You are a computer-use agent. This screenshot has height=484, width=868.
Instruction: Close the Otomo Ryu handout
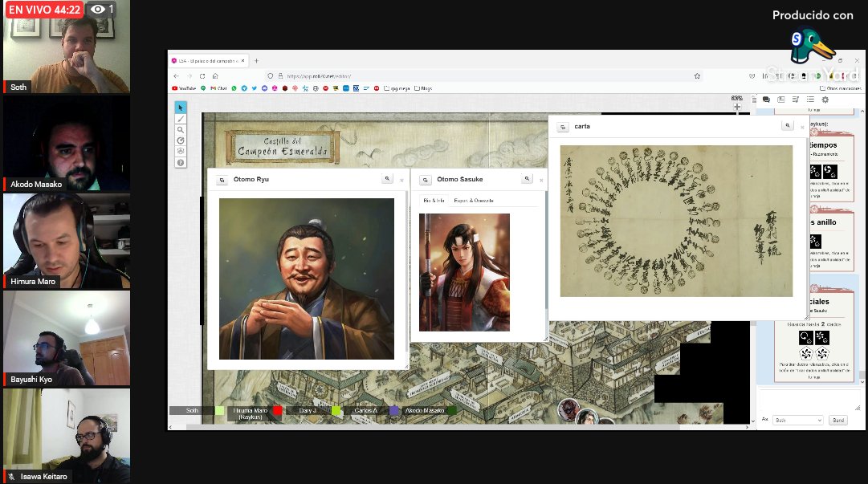tap(402, 181)
